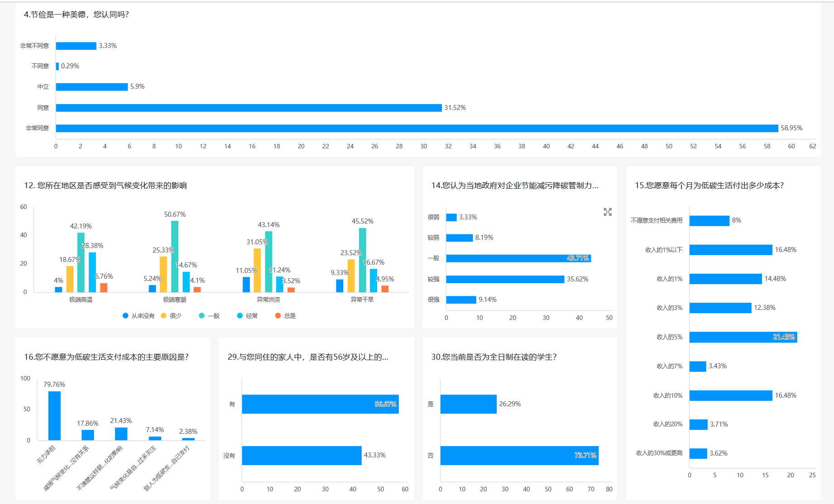Screen dimensions: 834x504
Task: Select the 无力承担 column at 79.76%
Action: [54, 415]
